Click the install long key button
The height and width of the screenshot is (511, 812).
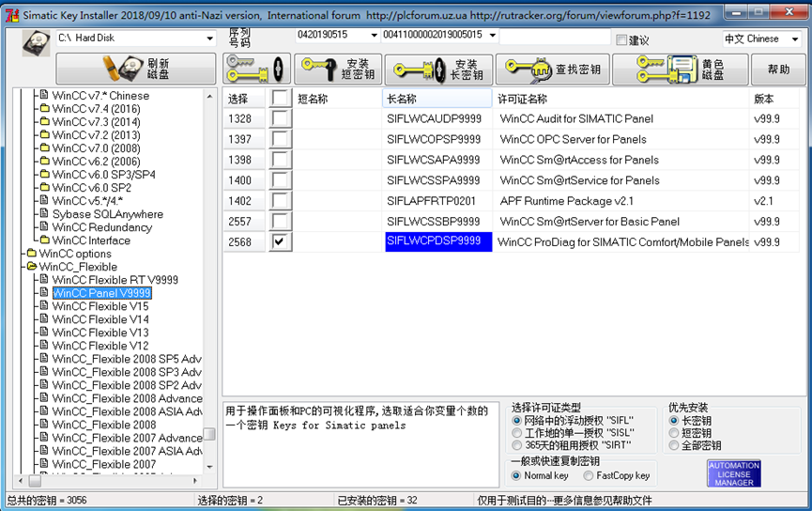[438, 70]
